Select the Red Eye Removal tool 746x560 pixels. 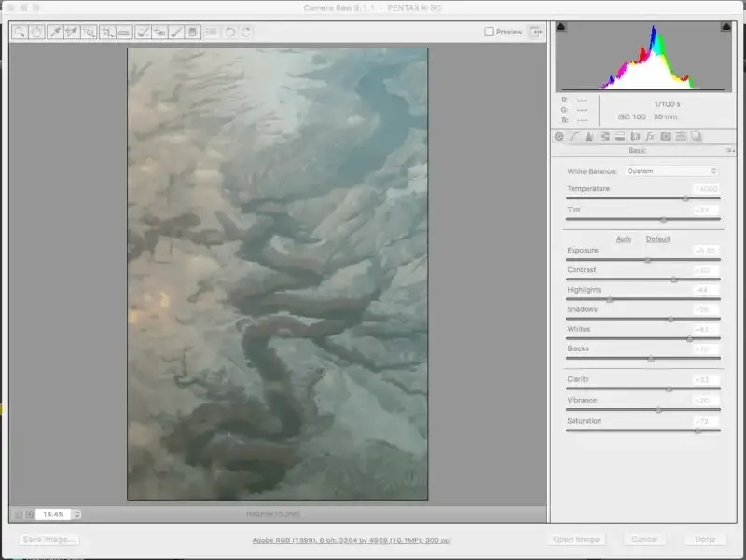(159, 32)
